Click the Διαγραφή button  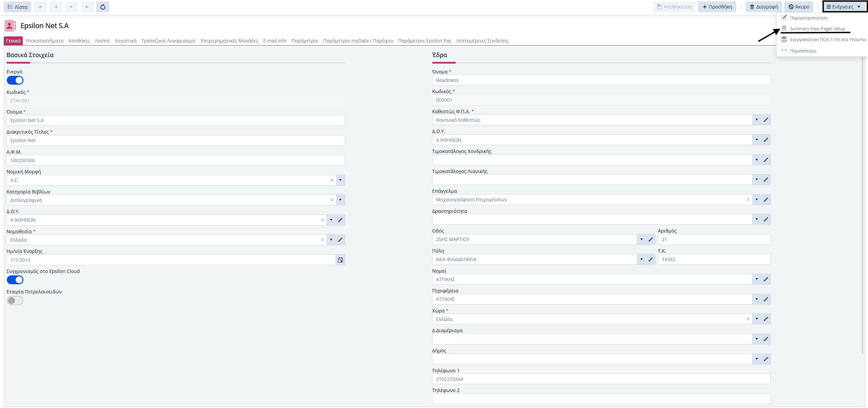[764, 7]
